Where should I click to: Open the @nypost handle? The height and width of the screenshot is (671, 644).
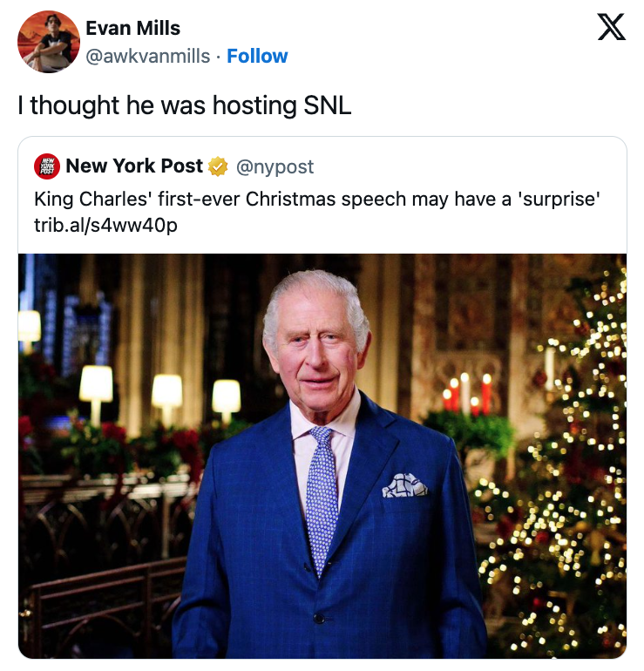tap(275, 167)
